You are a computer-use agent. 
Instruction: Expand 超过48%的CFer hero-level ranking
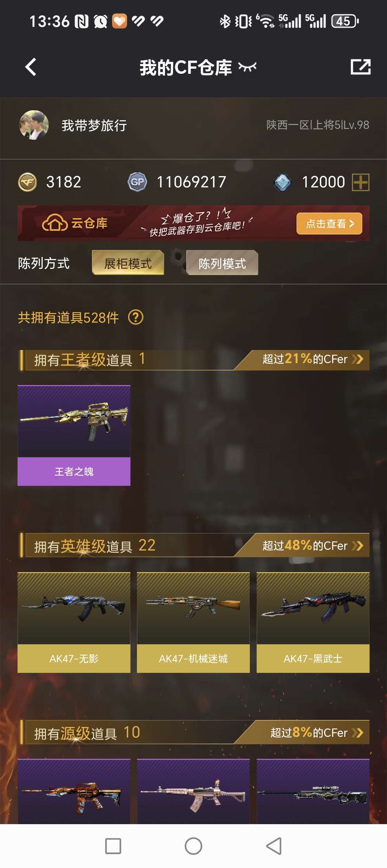click(x=313, y=545)
